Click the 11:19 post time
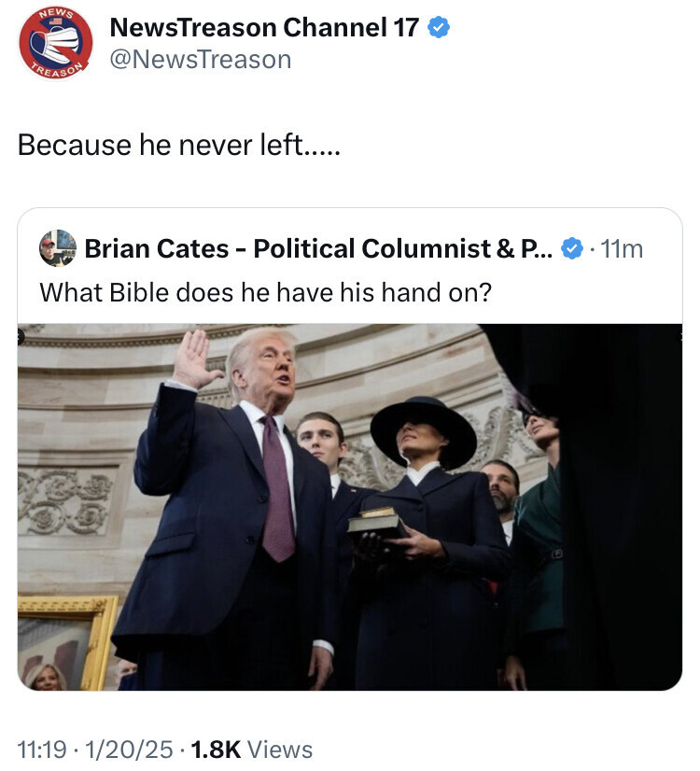Viewport: 700px width, 771px height. pyautogui.click(x=43, y=749)
